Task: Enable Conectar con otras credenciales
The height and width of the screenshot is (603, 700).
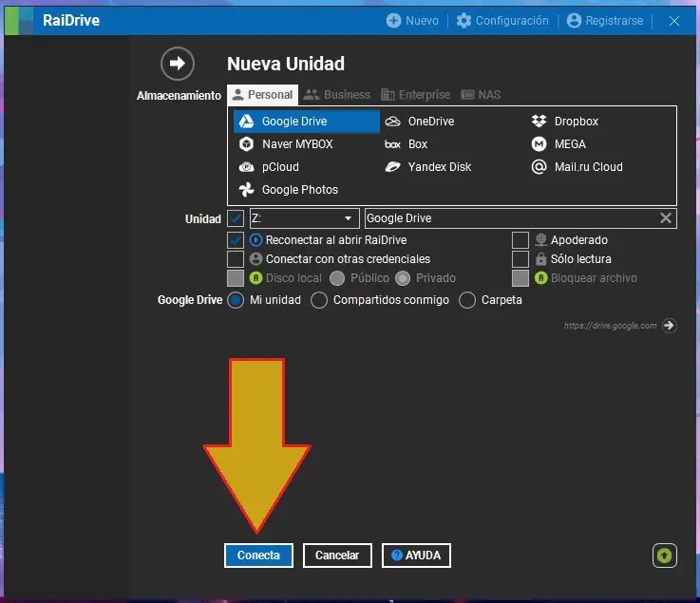Action: [x=236, y=259]
